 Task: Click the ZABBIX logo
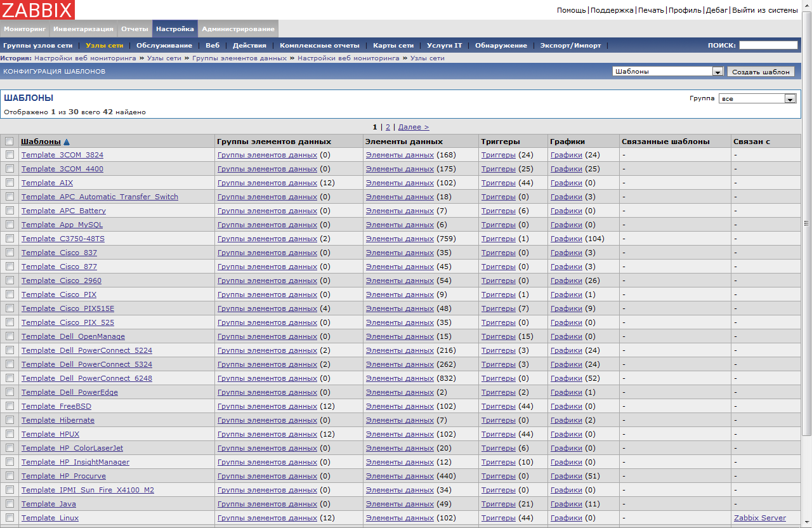click(x=37, y=10)
